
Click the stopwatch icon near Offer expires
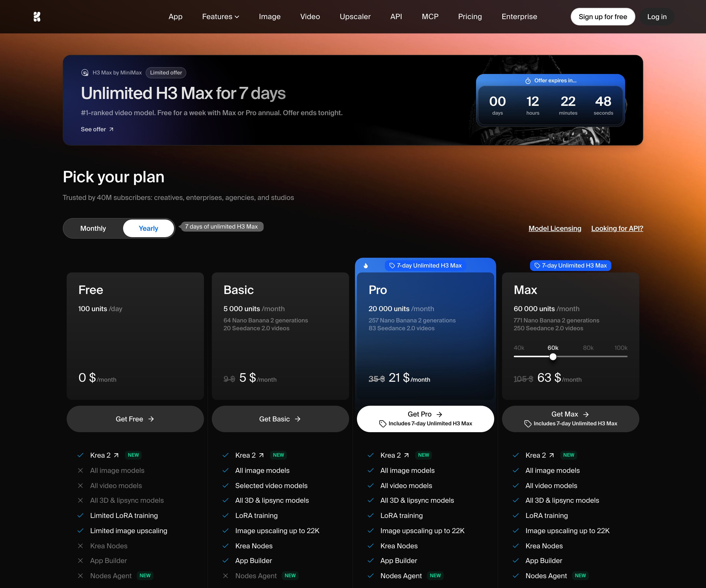pyautogui.click(x=528, y=81)
